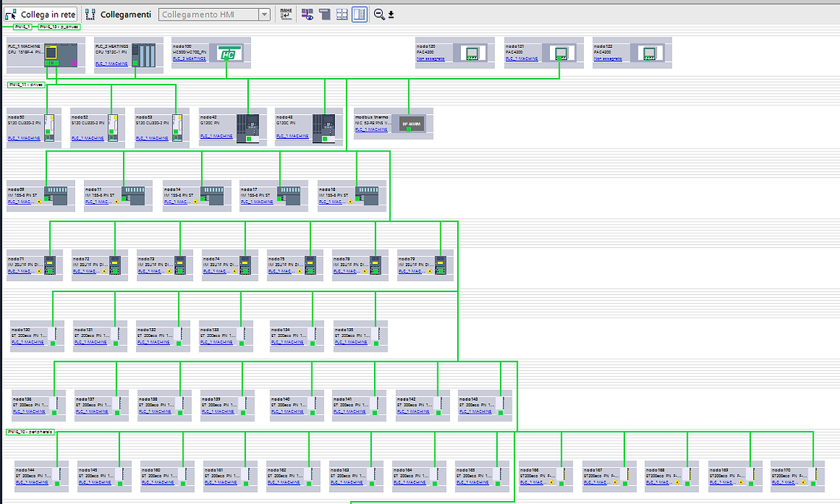The height and width of the screenshot is (504, 840).
Task: Select the PNIE_1 network label
Action: [x=23, y=26]
